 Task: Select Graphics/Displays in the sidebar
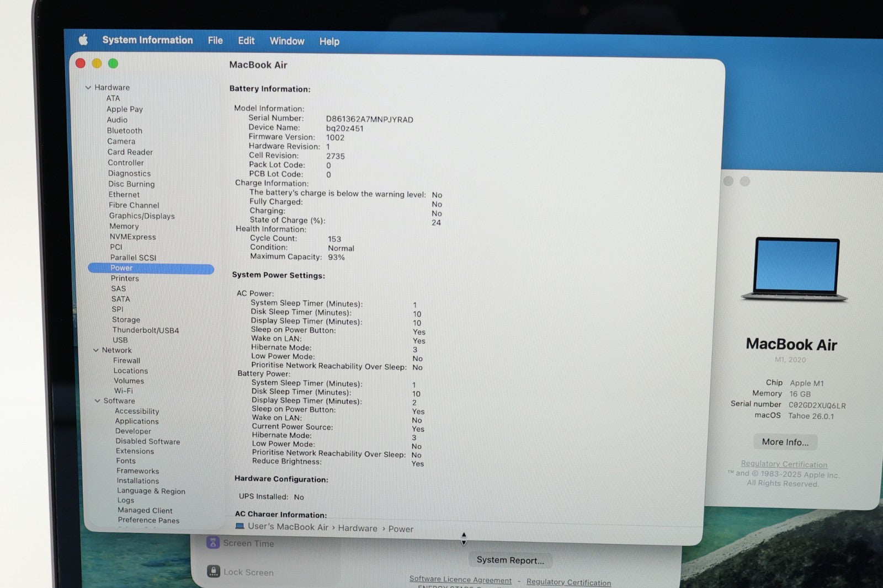point(142,216)
